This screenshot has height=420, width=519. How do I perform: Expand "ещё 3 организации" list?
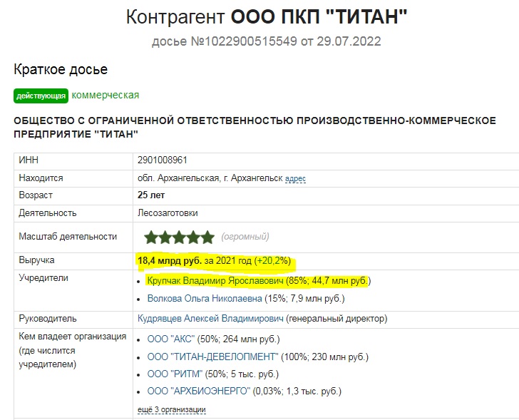pyautogui.click(x=171, y=409)
